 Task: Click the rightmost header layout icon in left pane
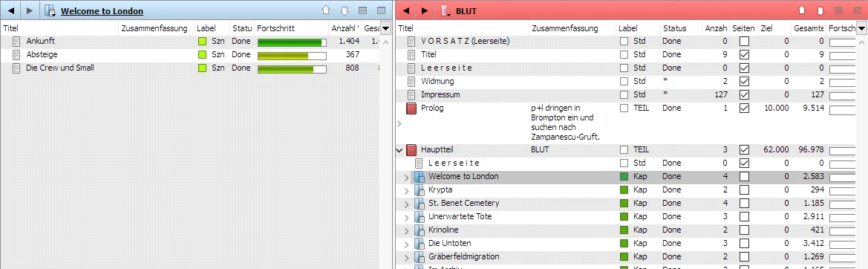coord(381,10)
